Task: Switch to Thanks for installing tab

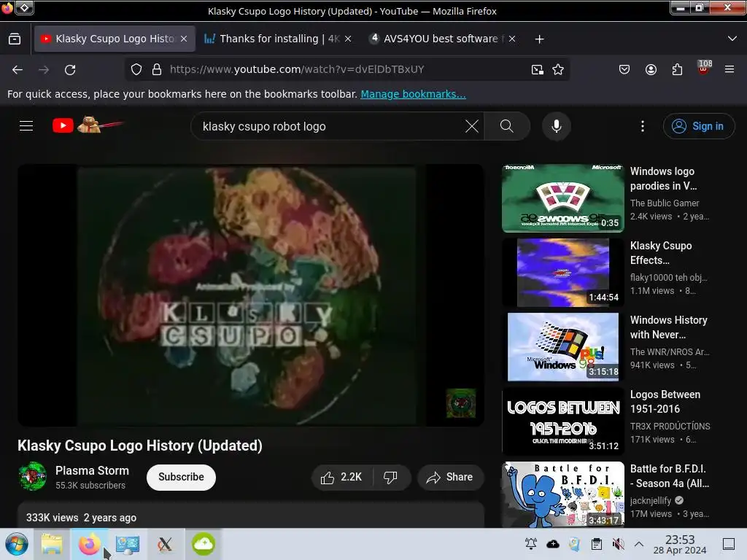Action: pyautogui.click(x=278, y=39)
